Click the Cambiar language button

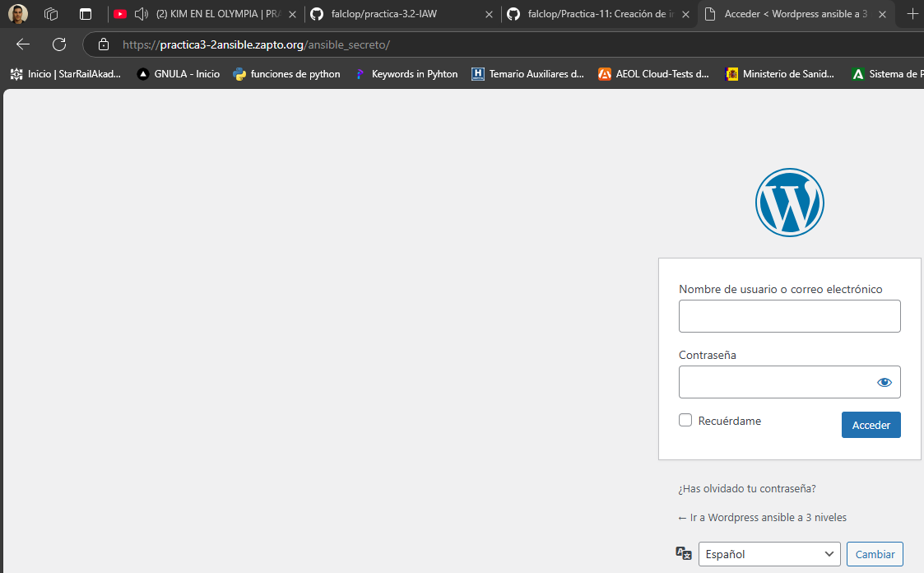(x=875, y=554)
